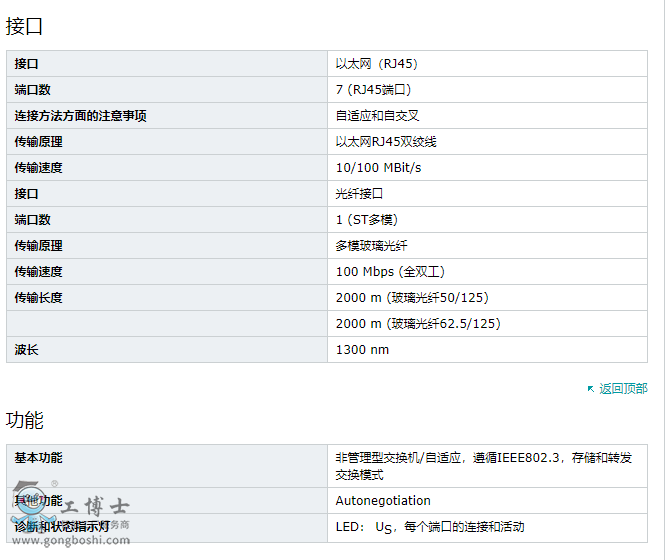
Task: Click the 返回顶部 link
Action: (x=623, y=389)
